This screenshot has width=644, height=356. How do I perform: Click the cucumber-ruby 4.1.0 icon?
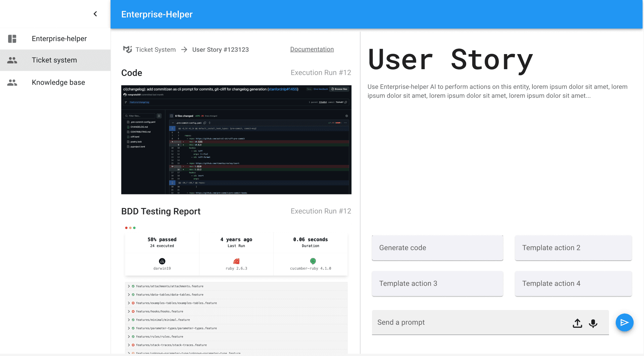(x=313, y=261)
